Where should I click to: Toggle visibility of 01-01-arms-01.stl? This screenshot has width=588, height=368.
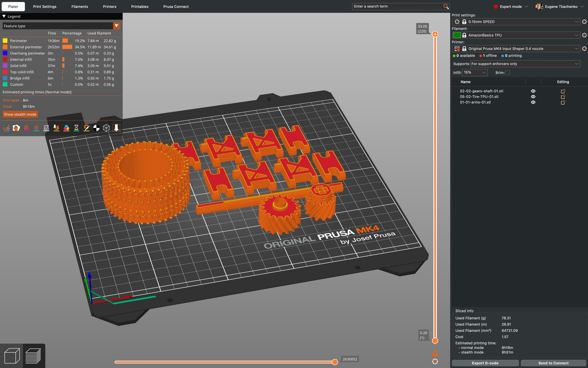click(x=533, y=102)
